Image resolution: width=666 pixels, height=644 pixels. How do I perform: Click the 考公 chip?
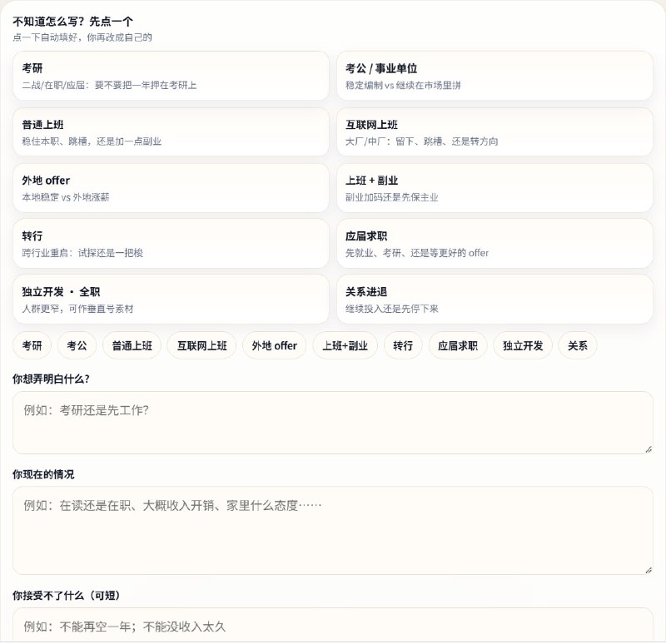click(77, 345)
